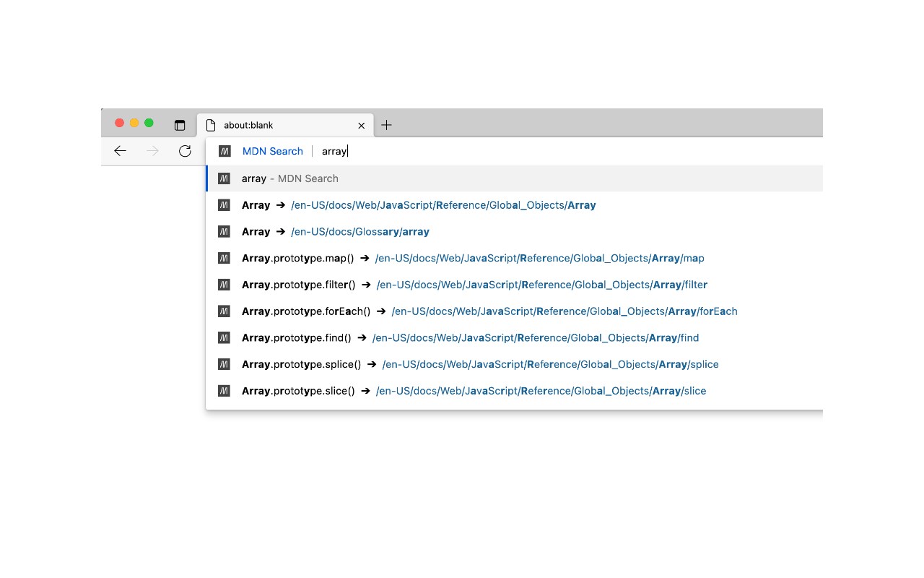Click the address bar text 'array'

coord(334,151)
